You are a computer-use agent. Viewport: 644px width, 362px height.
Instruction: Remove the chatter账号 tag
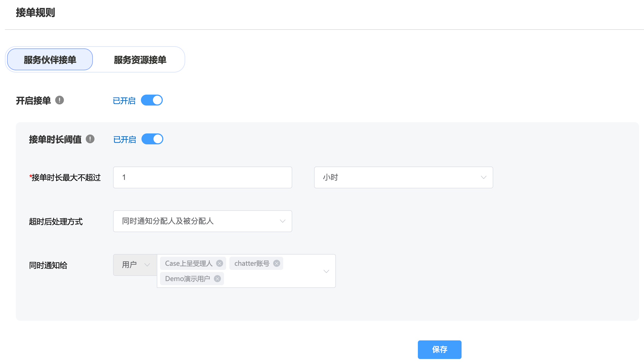pyautogui.click(x=277, y=263)
